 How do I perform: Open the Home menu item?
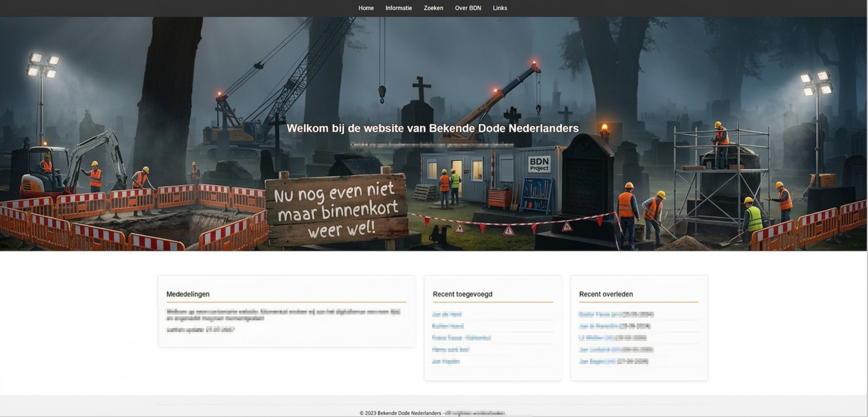click(x=366, y=8)
